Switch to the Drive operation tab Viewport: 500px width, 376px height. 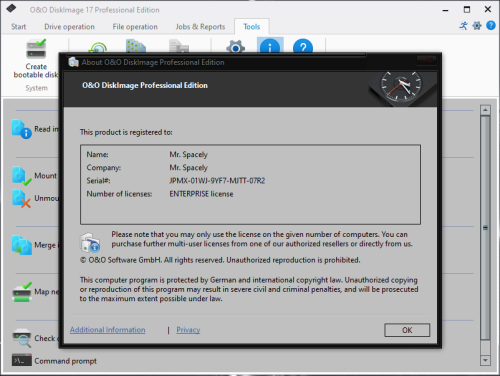[x=69, y=27]
